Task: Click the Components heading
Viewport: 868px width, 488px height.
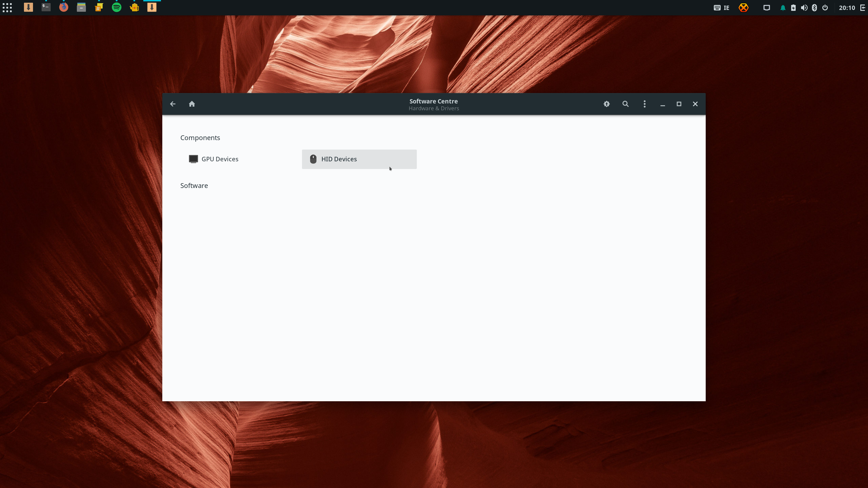Action: click(200, 138)
